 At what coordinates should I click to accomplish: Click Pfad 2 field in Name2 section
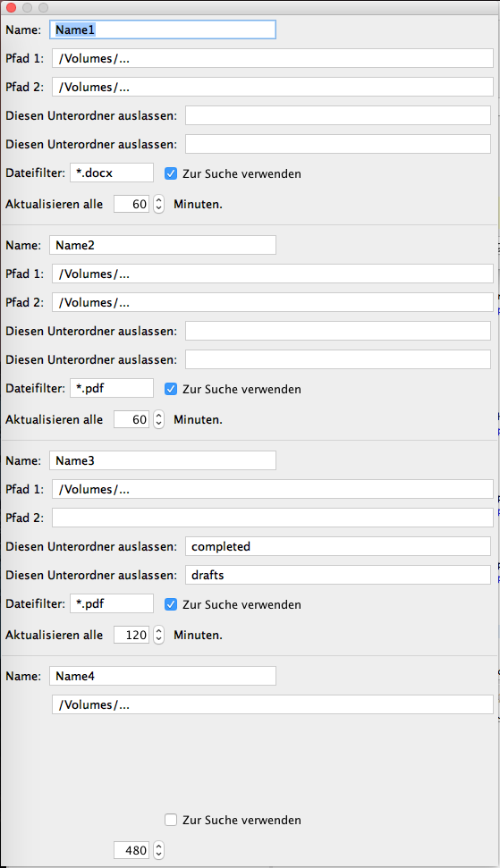(273, 302)
